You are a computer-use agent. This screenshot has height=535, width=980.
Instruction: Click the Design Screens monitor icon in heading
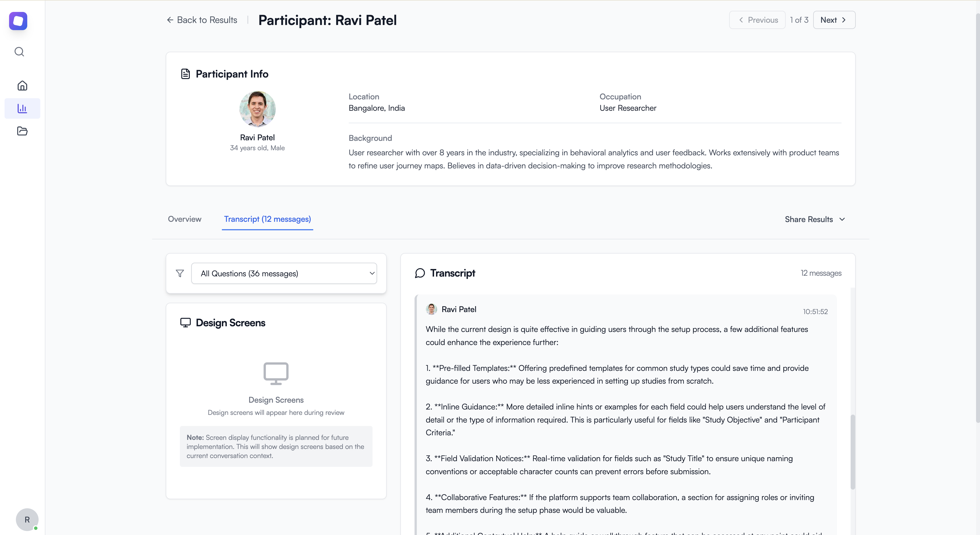point(185,323)
